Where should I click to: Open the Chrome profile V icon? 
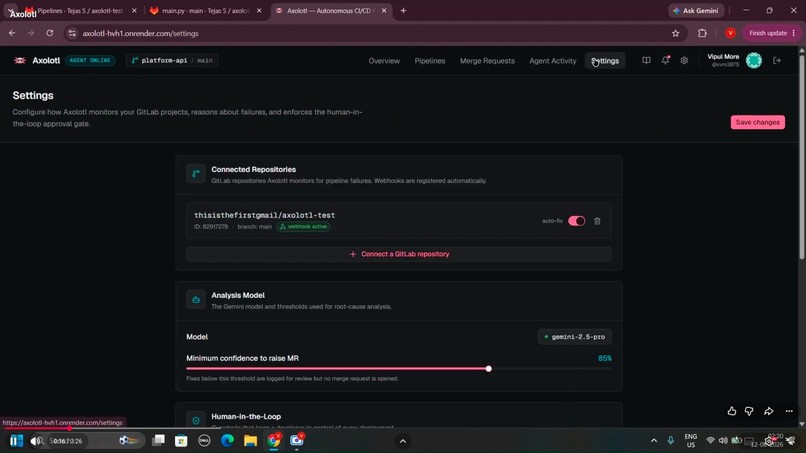point(730,33)
